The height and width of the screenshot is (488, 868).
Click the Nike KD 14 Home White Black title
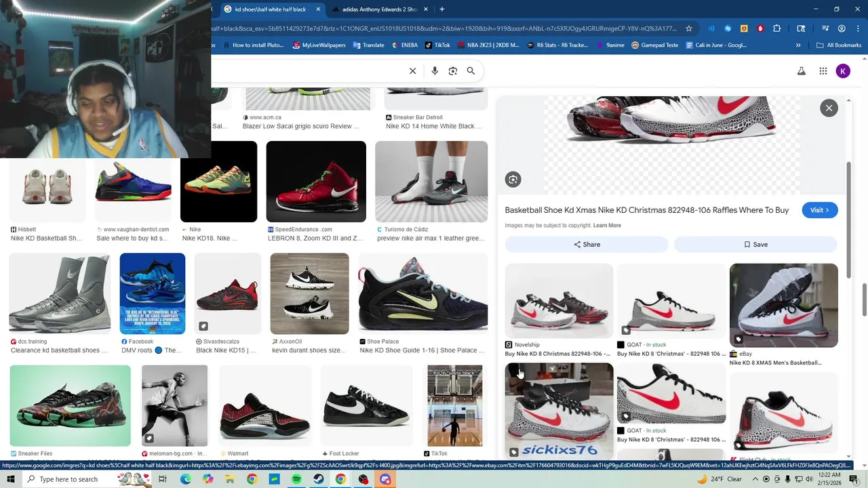tap(434, 126)
